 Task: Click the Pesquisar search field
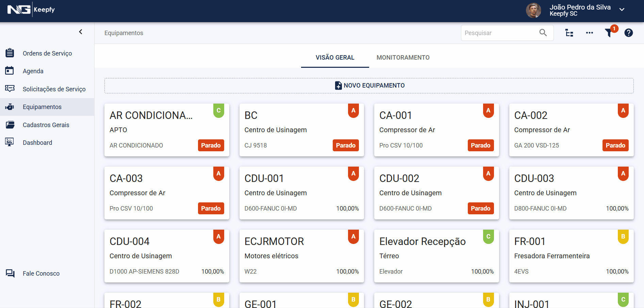(x=498, y=33)
